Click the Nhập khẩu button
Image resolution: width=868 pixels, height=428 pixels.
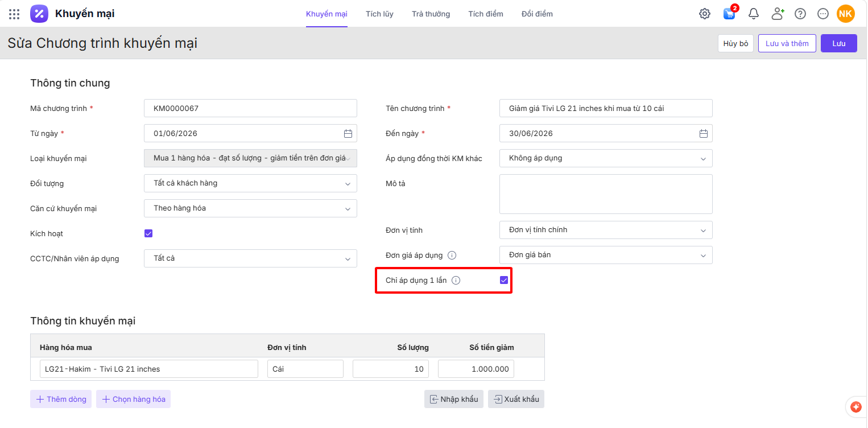tap(454, 399)
